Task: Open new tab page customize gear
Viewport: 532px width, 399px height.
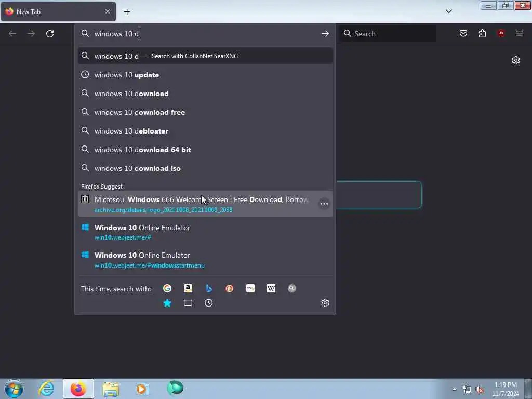Action: (516, 60)
